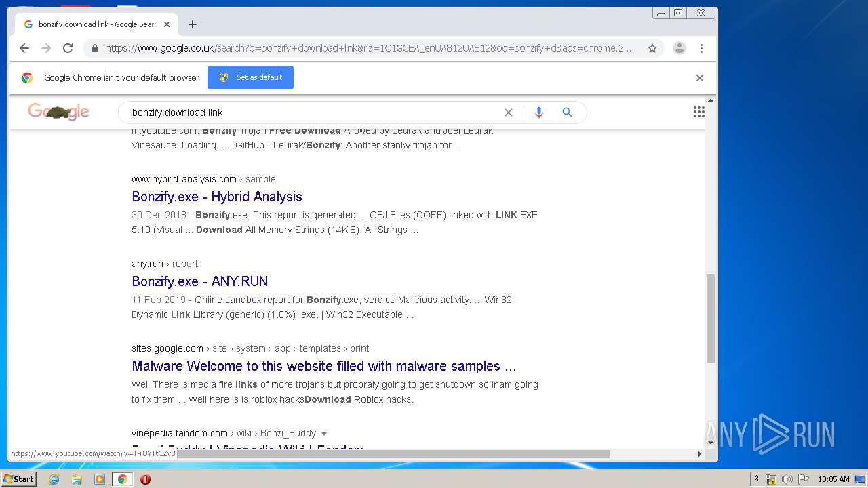868x488 pixels.
Task: Clear the search query with the X
Action: click(509, 113)
